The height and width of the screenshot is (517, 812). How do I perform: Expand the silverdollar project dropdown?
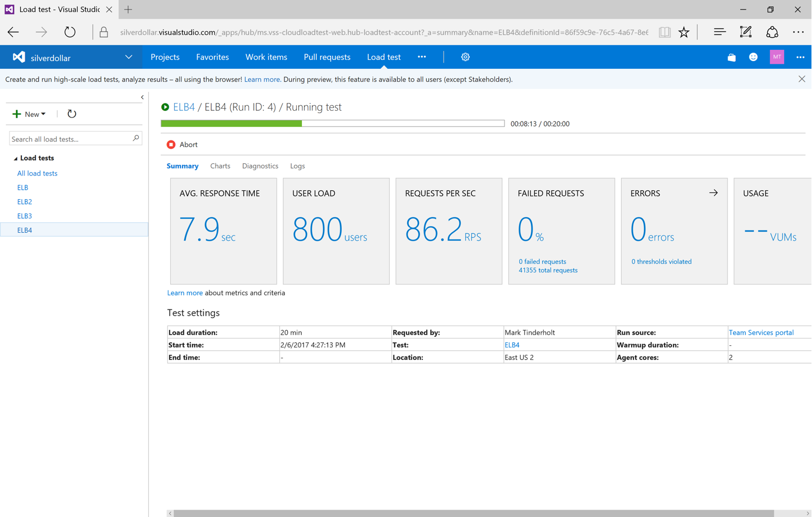pyautogui.click(x=129, y=57)
